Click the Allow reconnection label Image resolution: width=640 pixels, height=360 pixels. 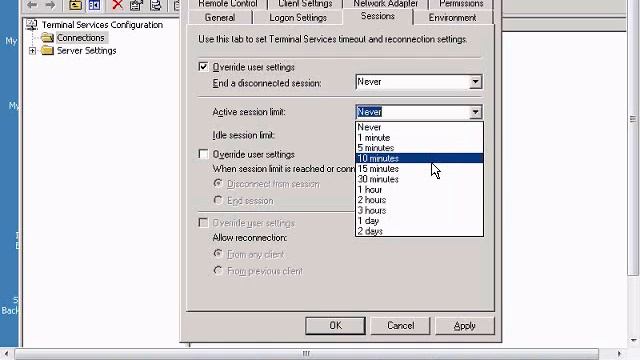tap(250, 238)
